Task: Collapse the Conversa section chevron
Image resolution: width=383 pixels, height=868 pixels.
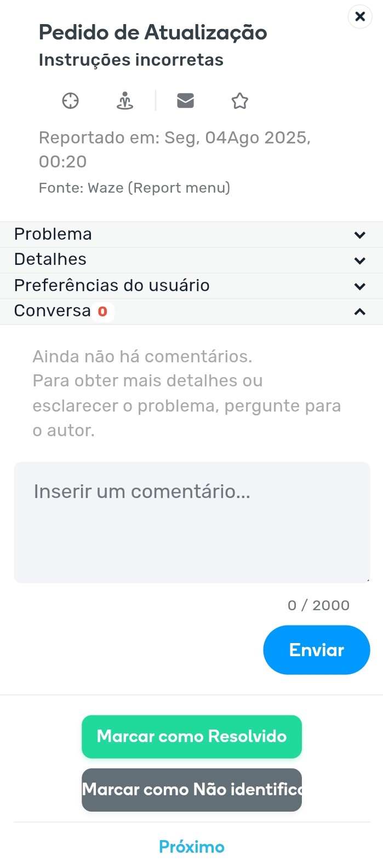Action: coord(359,311)
